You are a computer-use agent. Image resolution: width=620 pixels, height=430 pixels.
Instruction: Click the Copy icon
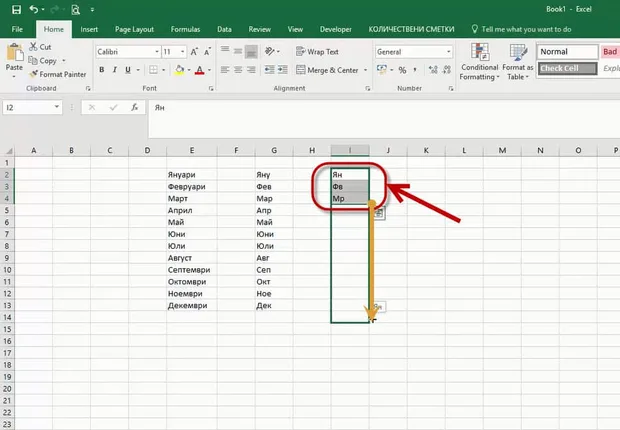[33, 61]
